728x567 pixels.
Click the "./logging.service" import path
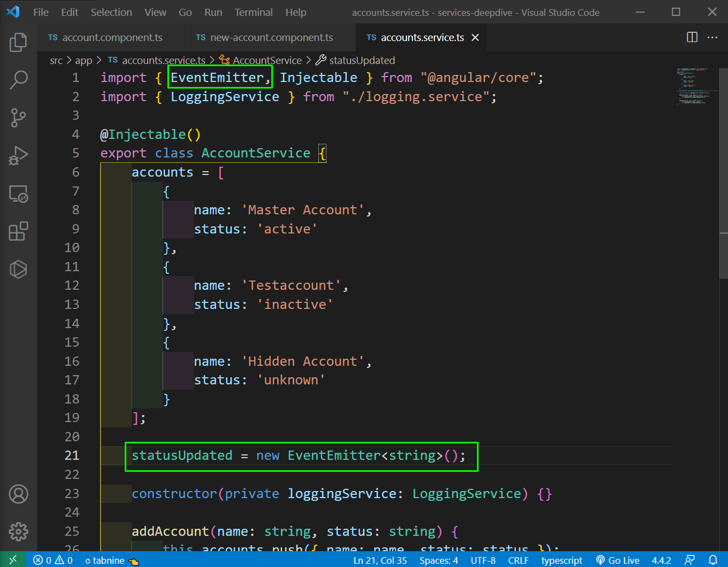point(416,97)
